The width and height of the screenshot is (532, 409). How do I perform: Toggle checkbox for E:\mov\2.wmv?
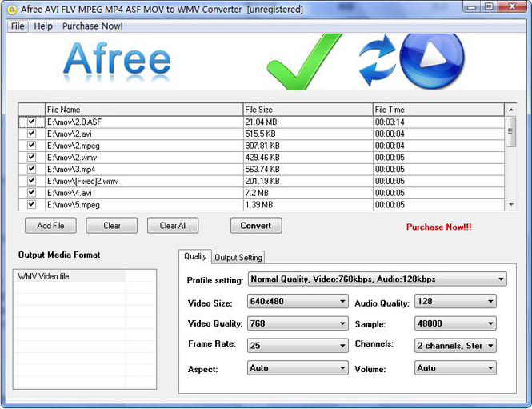[31, 157]
